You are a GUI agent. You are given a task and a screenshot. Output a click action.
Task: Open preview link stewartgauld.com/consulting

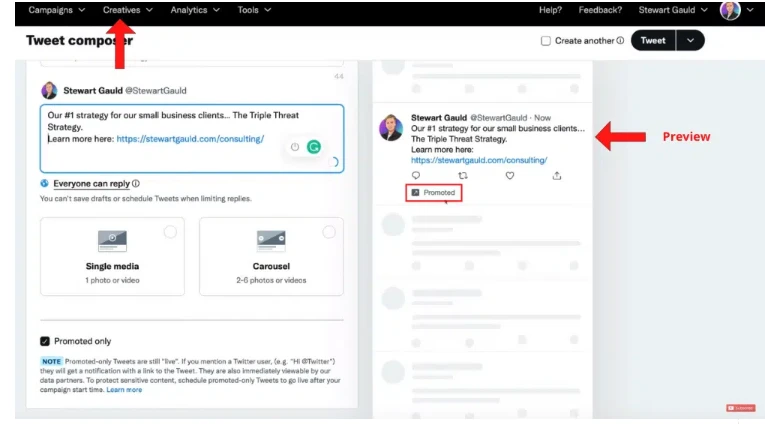(479, 160)
